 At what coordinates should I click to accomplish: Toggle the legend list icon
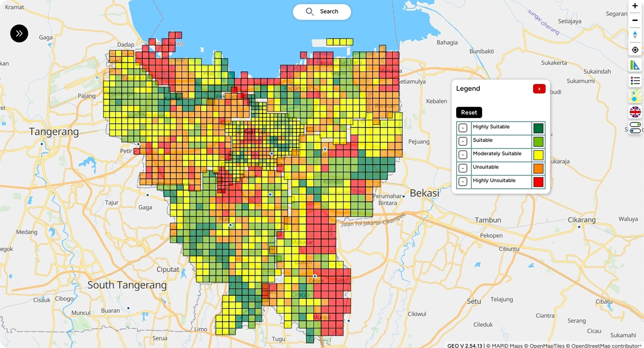click(635, 81)
